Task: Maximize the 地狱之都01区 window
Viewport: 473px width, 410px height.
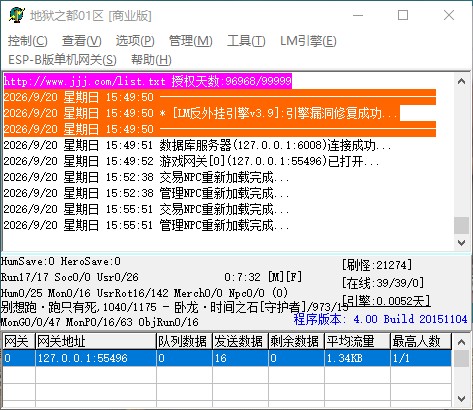Action: click(x=403, y=15)
